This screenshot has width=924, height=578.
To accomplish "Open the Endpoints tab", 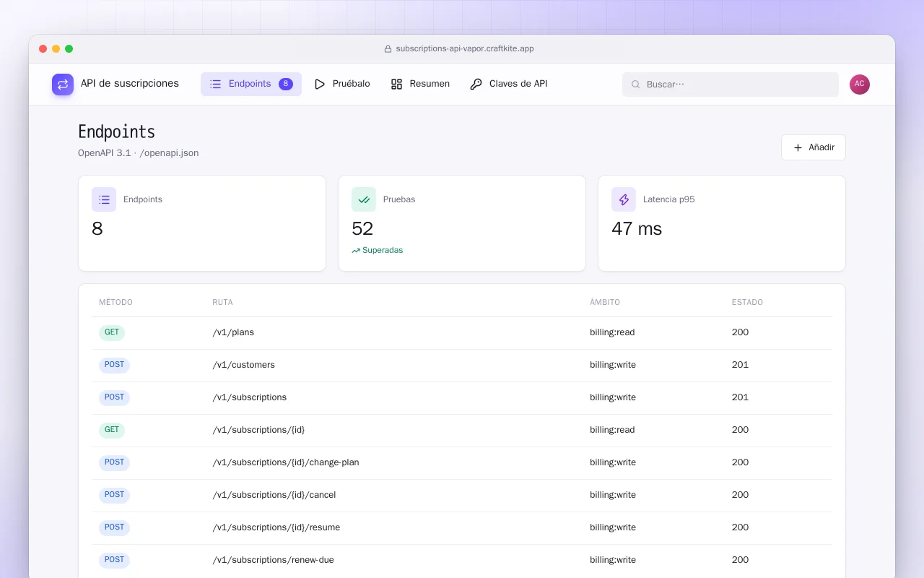I will (x=251, y=84).
